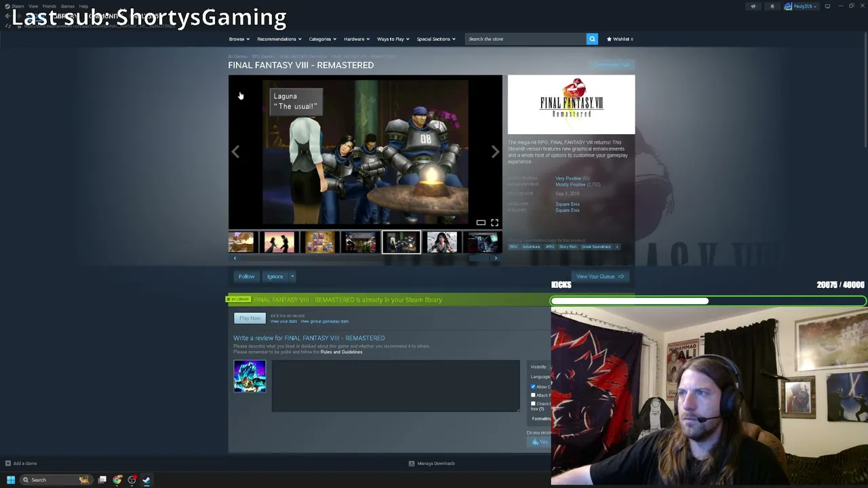Image resolution: width=868 pixels, height=488 pixels.
Task: Click the thumbnail strip left scroll arrow
Action: pyautogui.click(x=235, y=258)
